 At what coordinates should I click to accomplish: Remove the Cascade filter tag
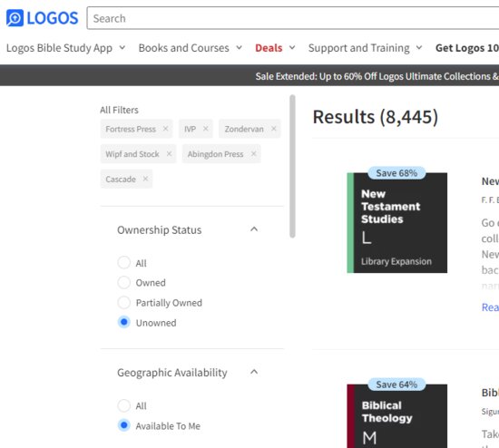(145, 179)
